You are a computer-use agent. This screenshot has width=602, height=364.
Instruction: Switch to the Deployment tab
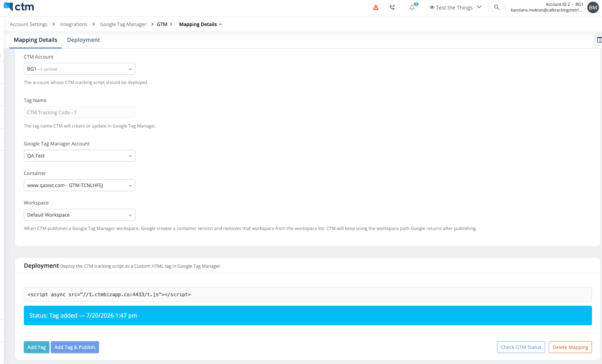tap(83, 40)
